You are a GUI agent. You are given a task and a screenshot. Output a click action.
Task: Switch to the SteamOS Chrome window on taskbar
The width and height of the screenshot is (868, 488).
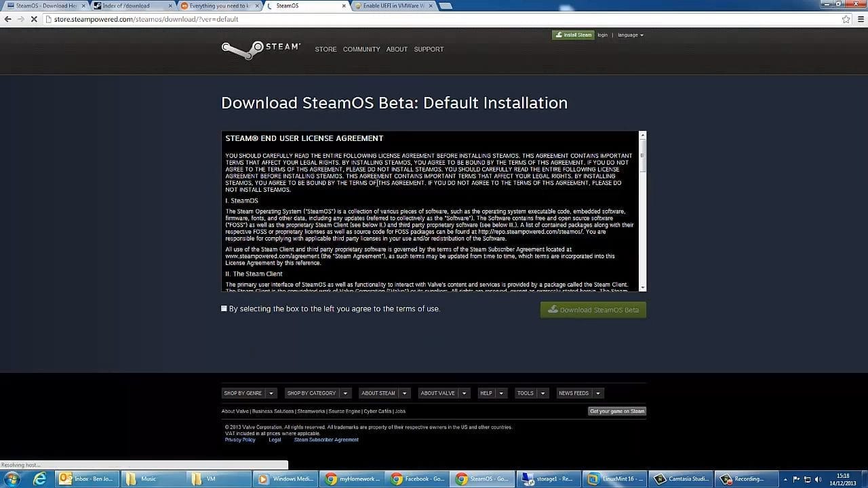tap(483, 479)
